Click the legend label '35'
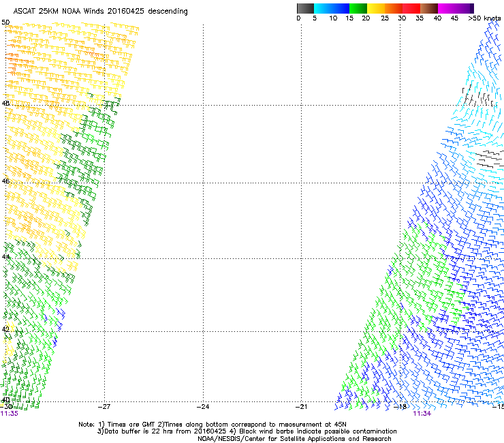This screenshot has height=443, width=504. [420, 18]
